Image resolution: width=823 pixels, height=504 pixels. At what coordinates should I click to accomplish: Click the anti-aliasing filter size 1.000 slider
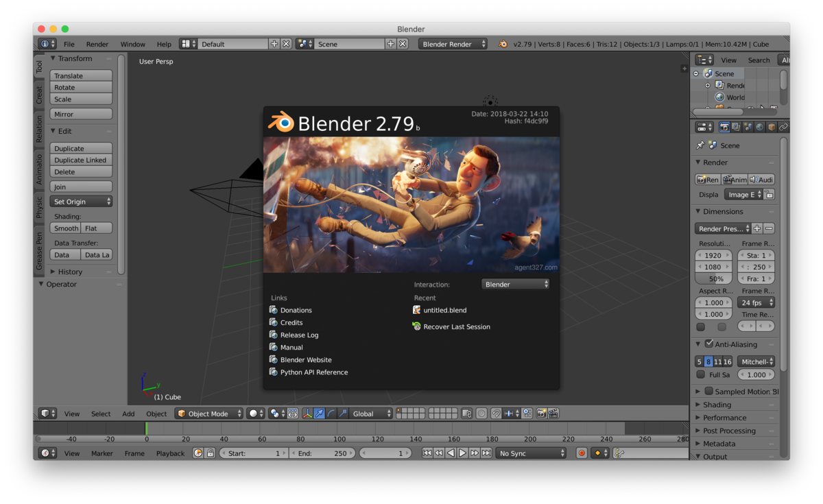(756, 374)
